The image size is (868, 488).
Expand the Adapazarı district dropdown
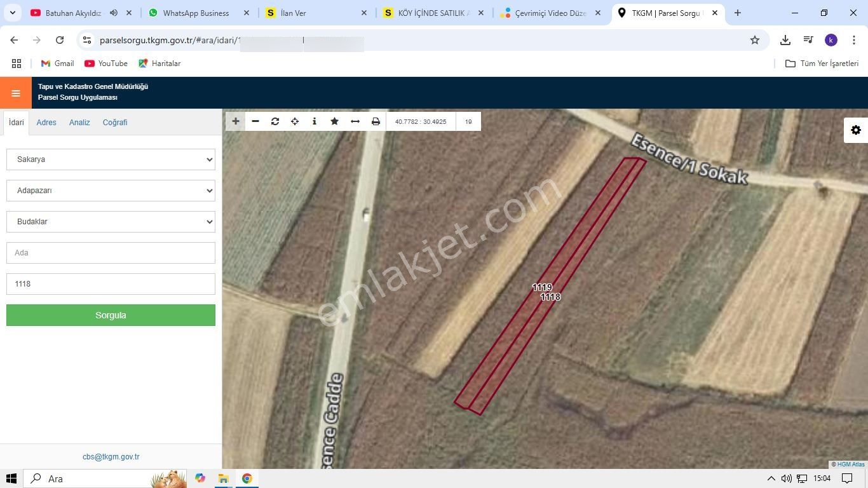[x=111, y=191]
